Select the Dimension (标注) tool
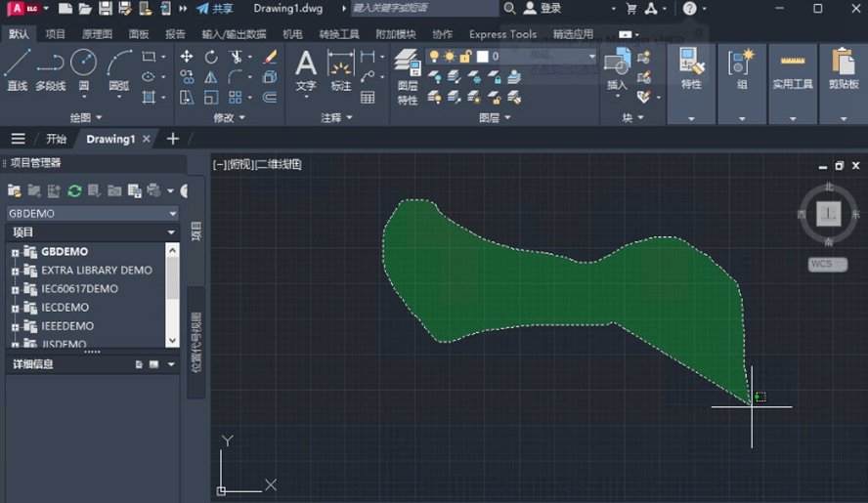 point(340,70)
